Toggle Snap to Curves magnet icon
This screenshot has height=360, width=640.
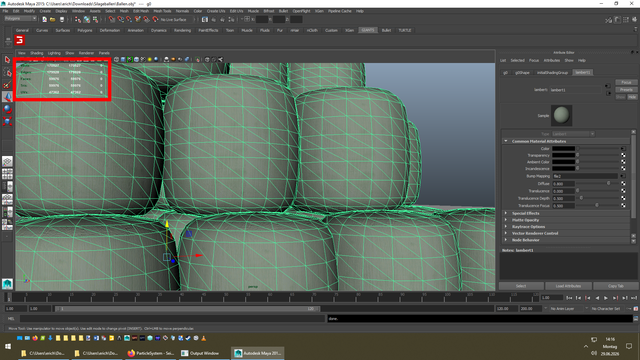tap(120, 19)
